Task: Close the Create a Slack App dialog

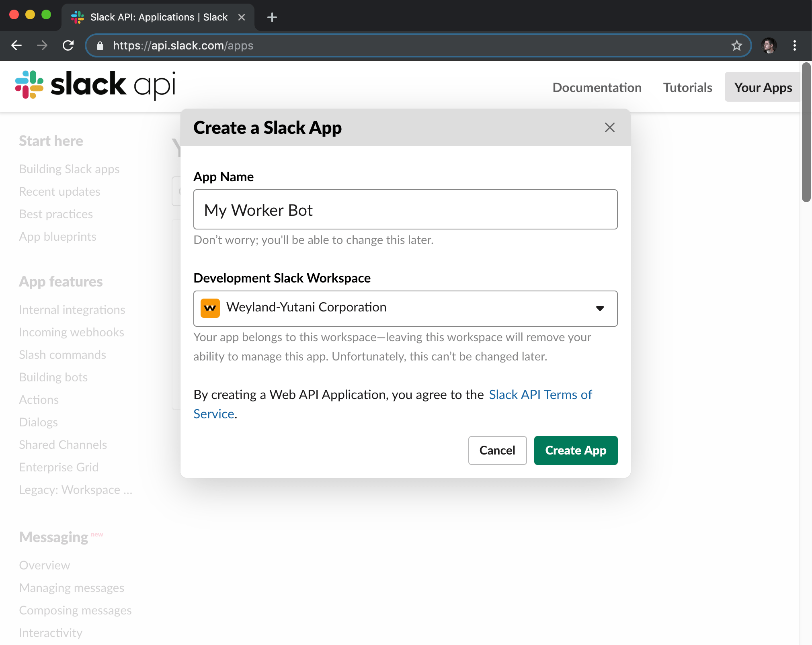Action: pyautogui.click(x=610, y=127)
